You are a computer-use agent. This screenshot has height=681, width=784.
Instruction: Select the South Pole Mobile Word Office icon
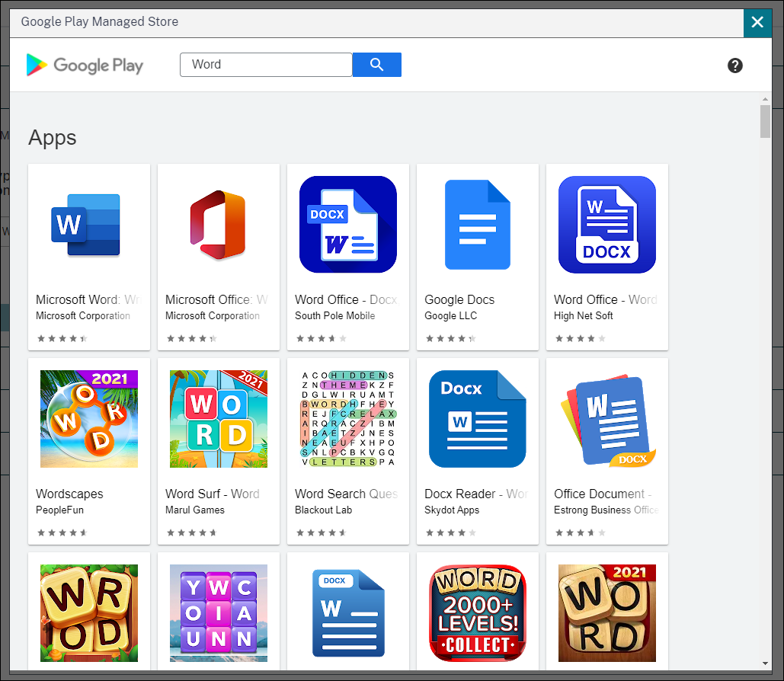[x=348, y=225]
